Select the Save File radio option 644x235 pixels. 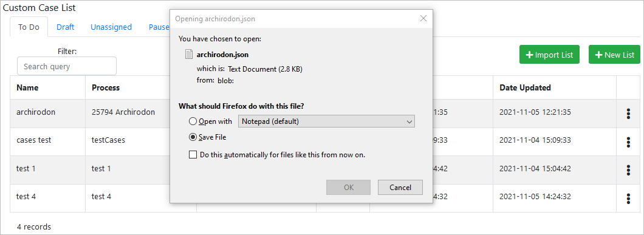click(x=192, y=137)
